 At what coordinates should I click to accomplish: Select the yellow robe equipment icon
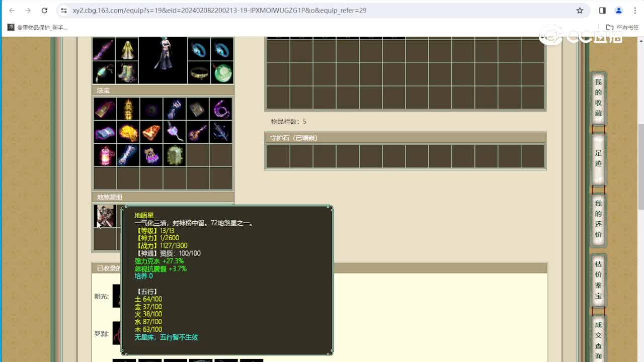coord(127,49)
